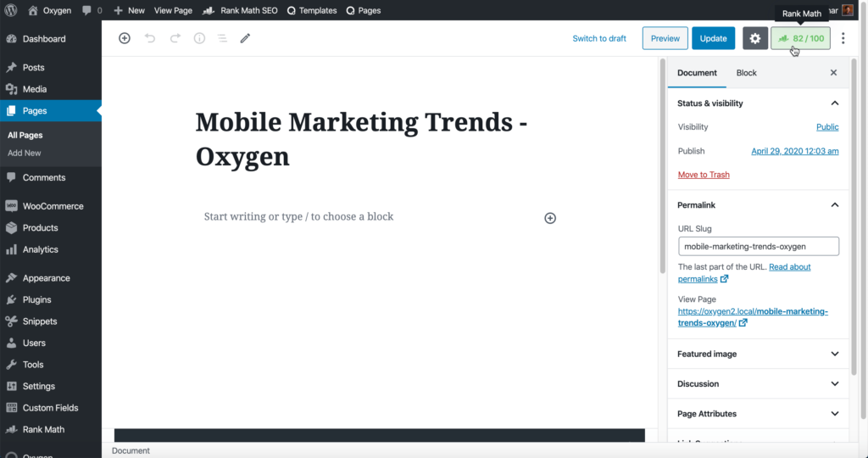Open View Page in admin bar

[173, 10]
